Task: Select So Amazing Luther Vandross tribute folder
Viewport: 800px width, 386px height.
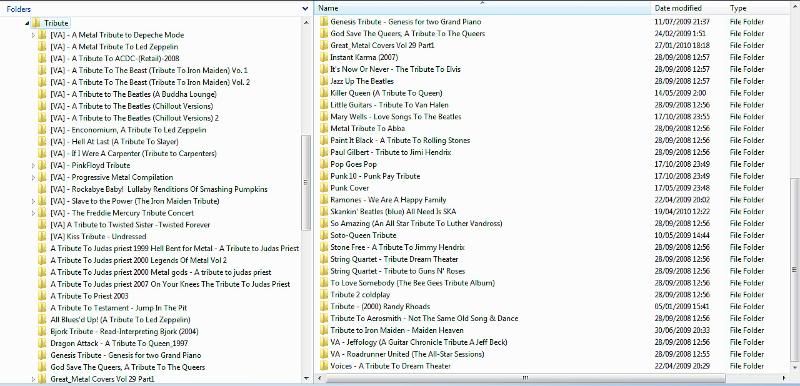Action: pos(416,223)
